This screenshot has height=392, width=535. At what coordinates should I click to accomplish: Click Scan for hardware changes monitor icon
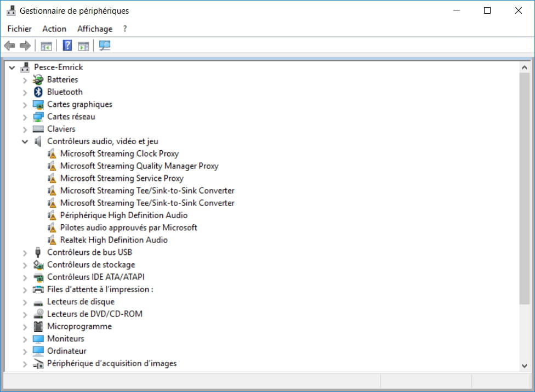pos(104,46)
